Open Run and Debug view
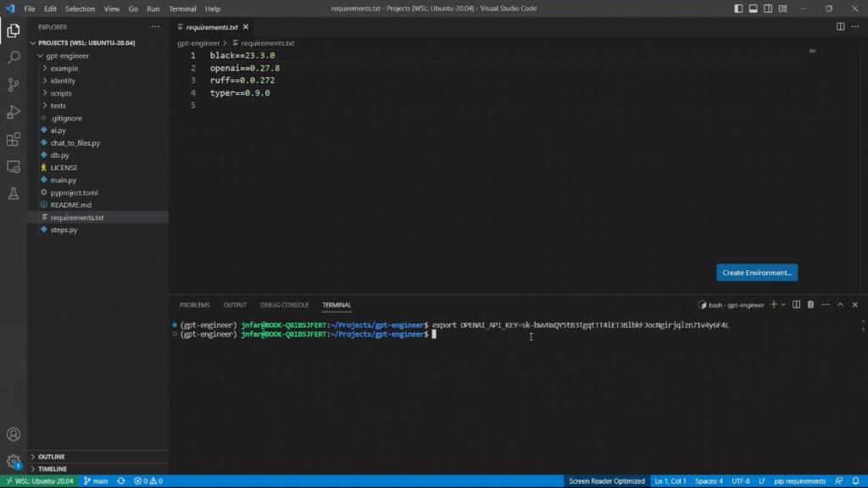This screenshot has width=868, height=488. 14,112
